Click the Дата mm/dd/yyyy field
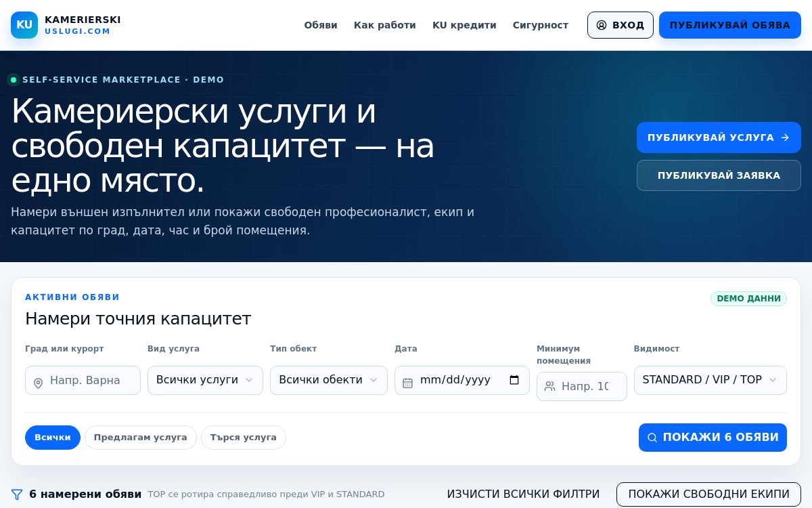Viewport: 812px width, 508px height. (x=462, y=380)
